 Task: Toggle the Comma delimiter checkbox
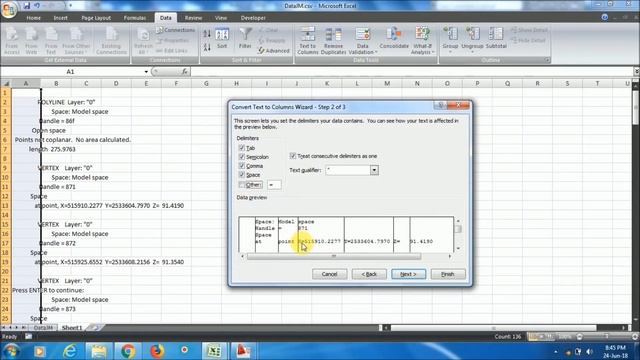click(x=242, y=166)
